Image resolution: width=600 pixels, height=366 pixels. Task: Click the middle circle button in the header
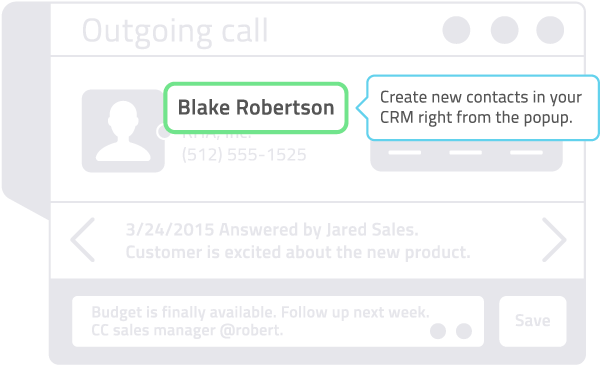tap(504, 30)
